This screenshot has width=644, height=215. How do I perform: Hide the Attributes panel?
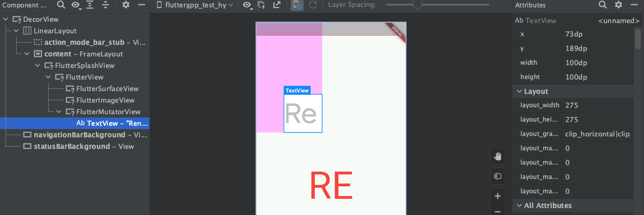634,5
